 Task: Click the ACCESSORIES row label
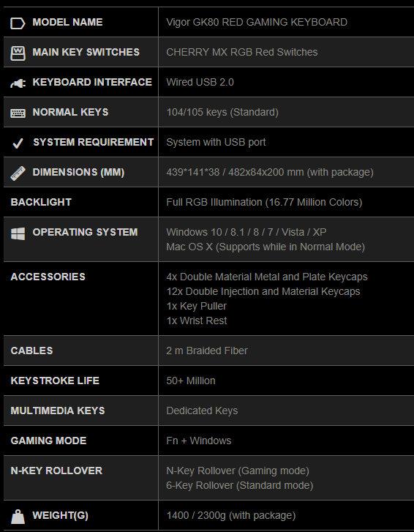(x=48, y=277)
